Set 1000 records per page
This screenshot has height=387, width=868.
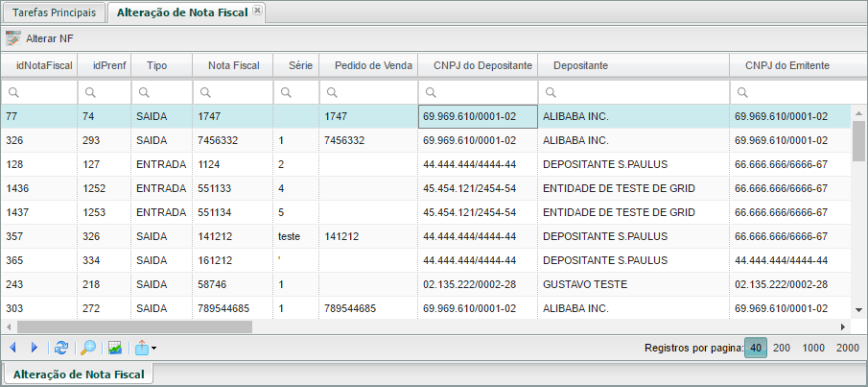point(813,349)
